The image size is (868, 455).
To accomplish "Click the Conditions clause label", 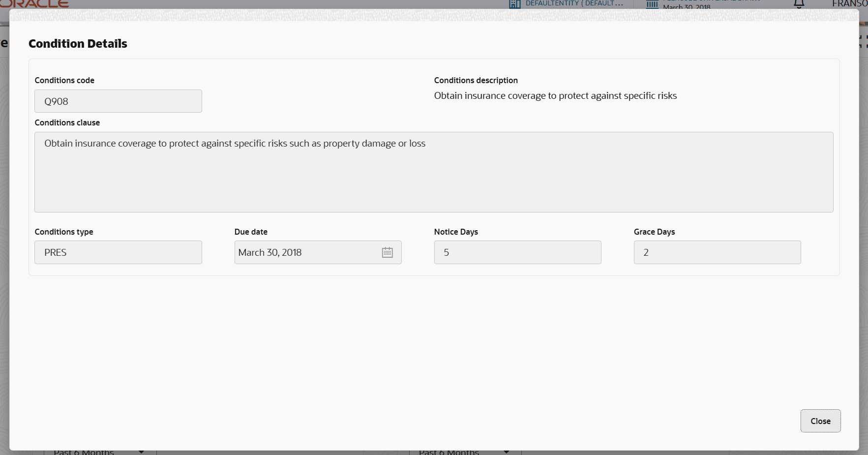I will 67,123.
